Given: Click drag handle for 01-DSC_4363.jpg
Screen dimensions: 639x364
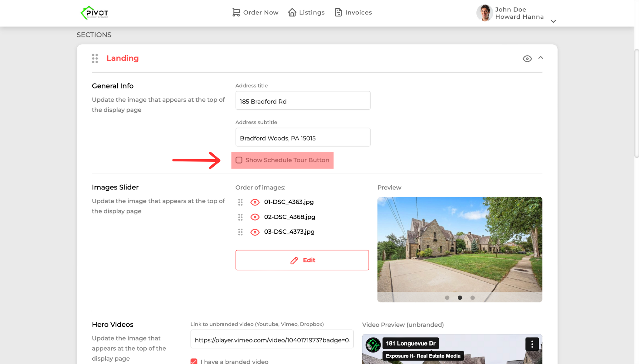Looking at the screenshot, I should (240, 202).
